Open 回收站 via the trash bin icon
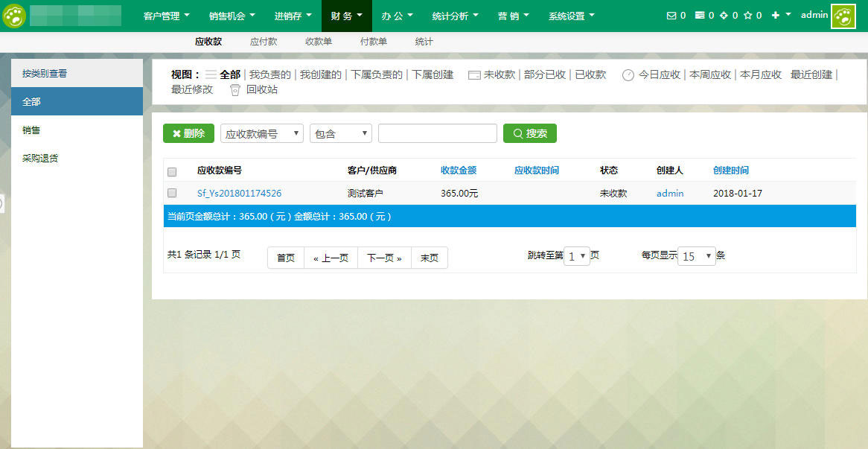This screenshot has width=868, height=449. pos(234,89)
